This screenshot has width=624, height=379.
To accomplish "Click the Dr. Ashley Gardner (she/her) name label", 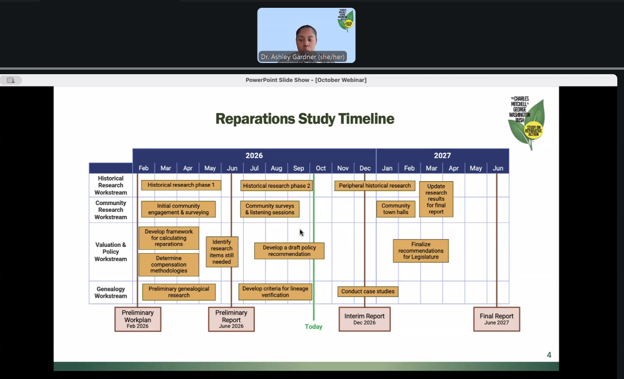I will coord(303,57).
